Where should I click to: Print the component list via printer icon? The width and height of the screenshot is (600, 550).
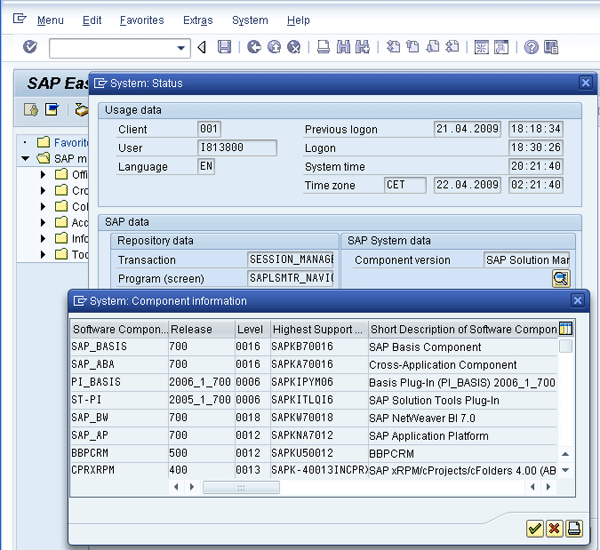pyautogui.click(x=574, y=528)
